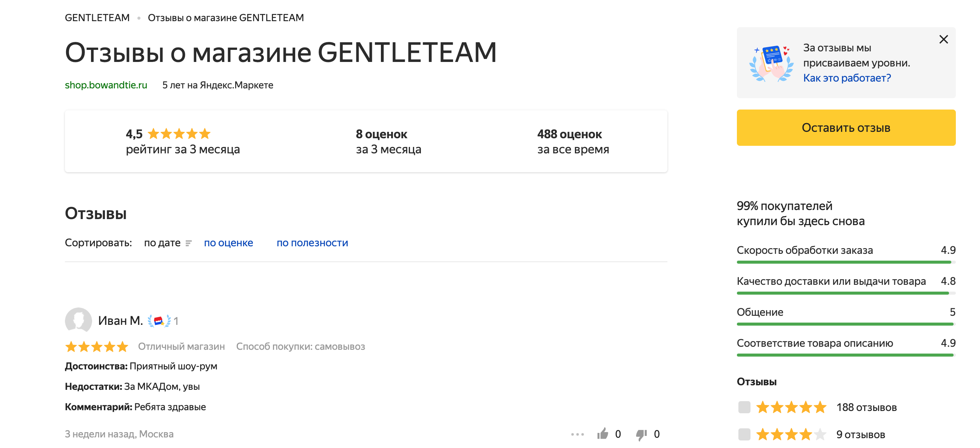980x448 pixels.
Task: Click 5 лет на Яндекс.Маркете text
Action: [217, 85]
